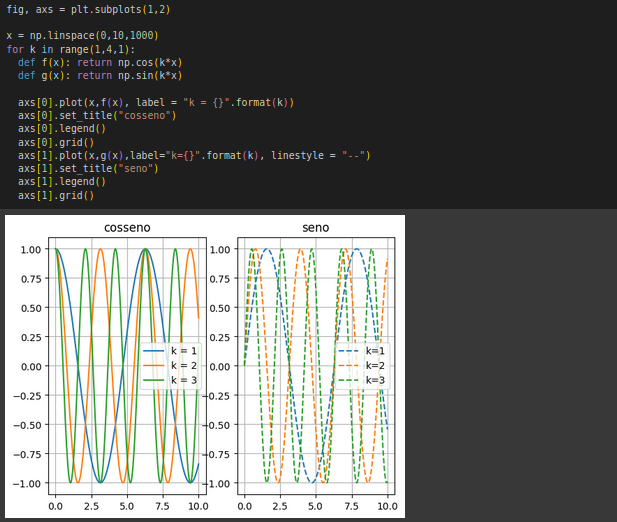Click the 10.0 x-axis tick of seno plot
This screenshot has width=617, height=522.
click(x=387, y=507)
